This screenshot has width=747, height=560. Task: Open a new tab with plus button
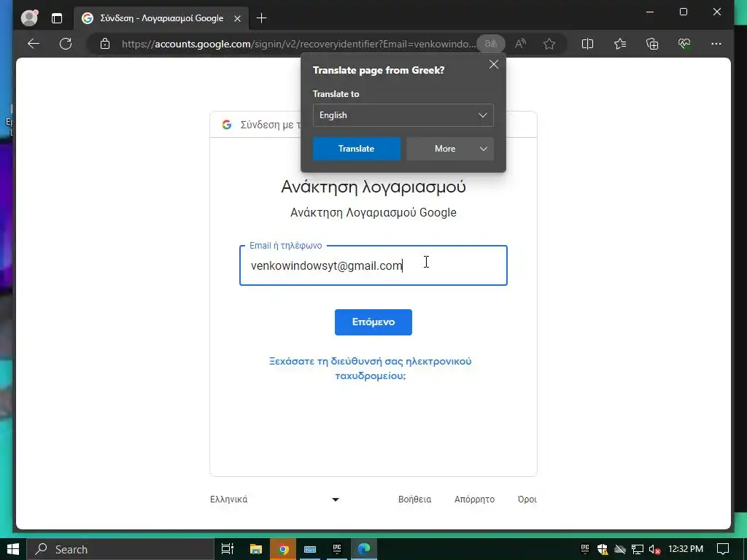click(261, 18)
